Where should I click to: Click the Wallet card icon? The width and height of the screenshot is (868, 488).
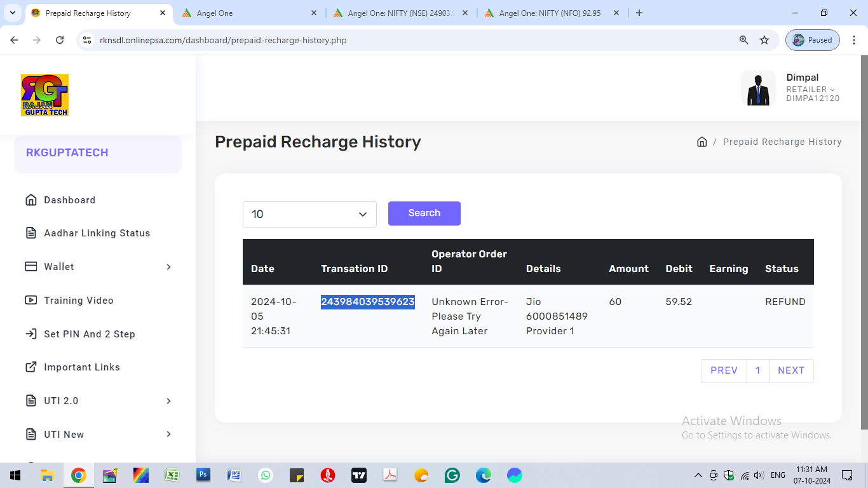tap(31, 267)
